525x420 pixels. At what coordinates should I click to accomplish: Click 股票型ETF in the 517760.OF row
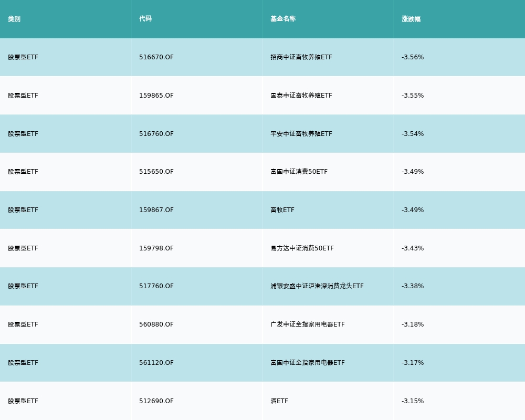point(23,286)
